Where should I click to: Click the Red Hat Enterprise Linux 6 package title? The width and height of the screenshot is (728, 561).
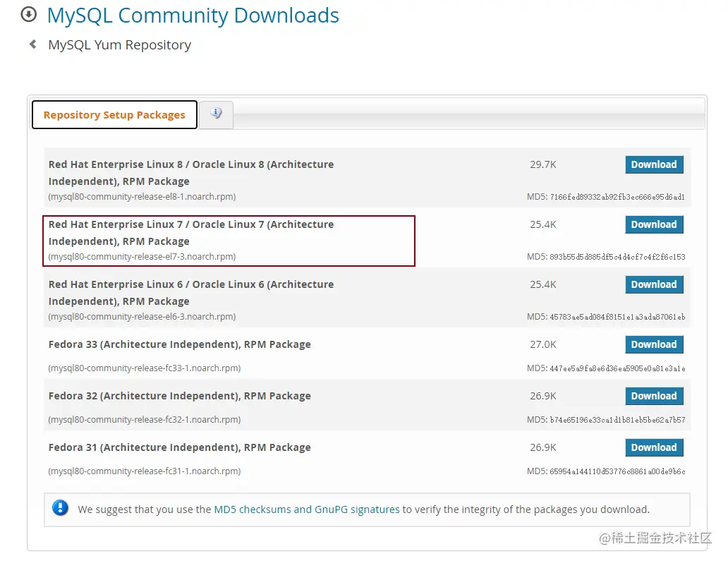(x=191, y=293)
